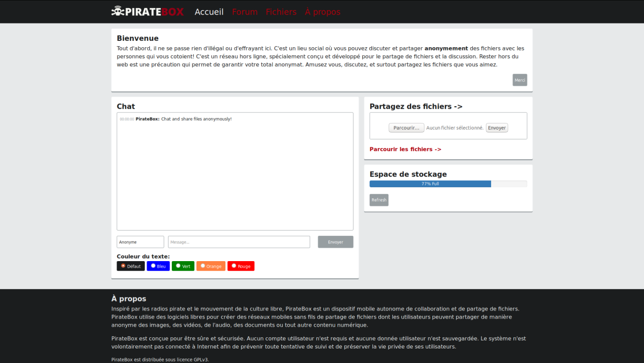This screenshot has height=363, width=644.
Task: Click the À propos footer heading
Action: pyautogui.click(x=129, y=299)
